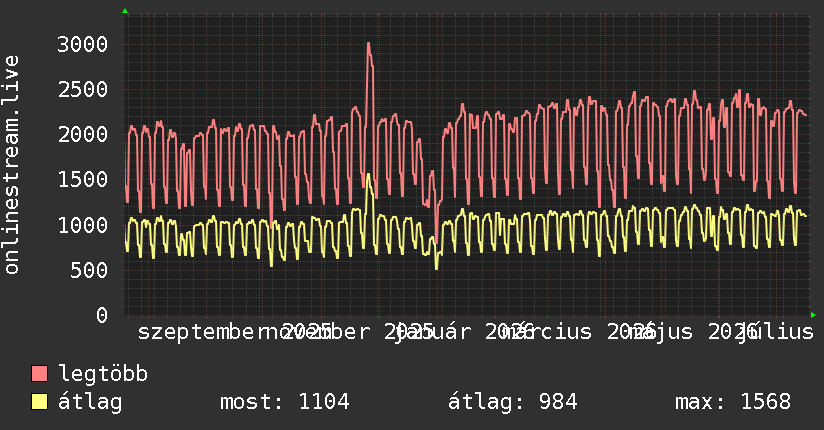Select the 'legtöbb' legend label
The height and width of the screenshot is (430, 824).
tap(103, 374)
